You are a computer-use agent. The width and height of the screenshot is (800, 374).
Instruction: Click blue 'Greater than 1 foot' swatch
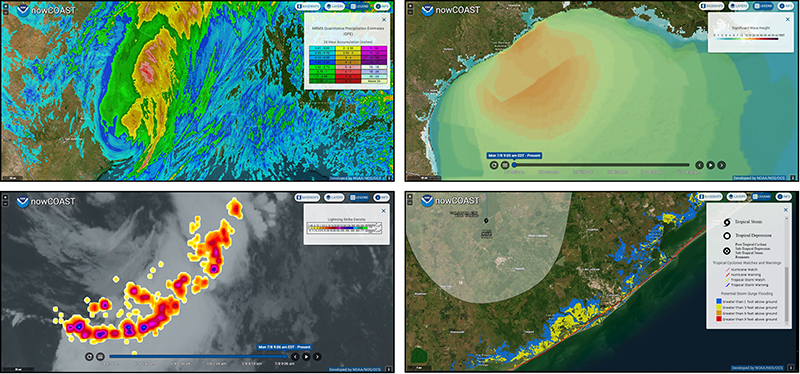coord(719,301)
